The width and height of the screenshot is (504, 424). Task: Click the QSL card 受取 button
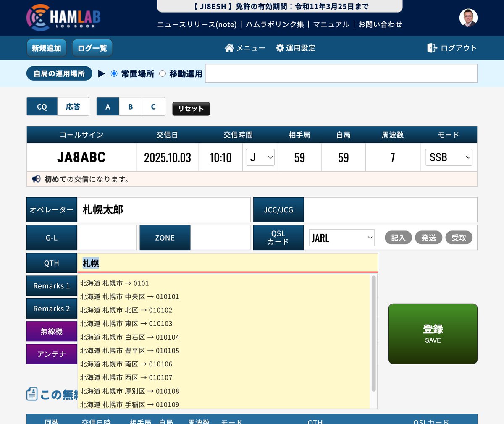point(459,238)
